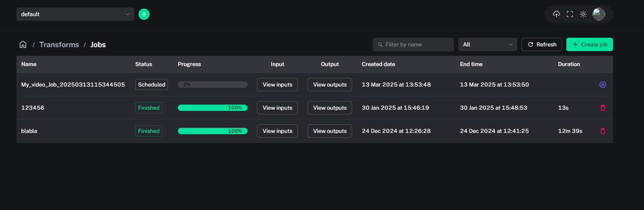This screenshot has width=644, height=210.
Task: Open the user avatar profile
Action: click(x=598, y=14)
